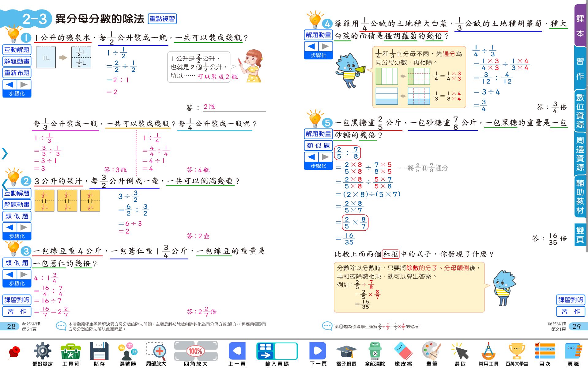The height and width of the screenshot is (368, 588).
Task: Switch to the 習作 side tab
Action: click(x=580, y=69)
